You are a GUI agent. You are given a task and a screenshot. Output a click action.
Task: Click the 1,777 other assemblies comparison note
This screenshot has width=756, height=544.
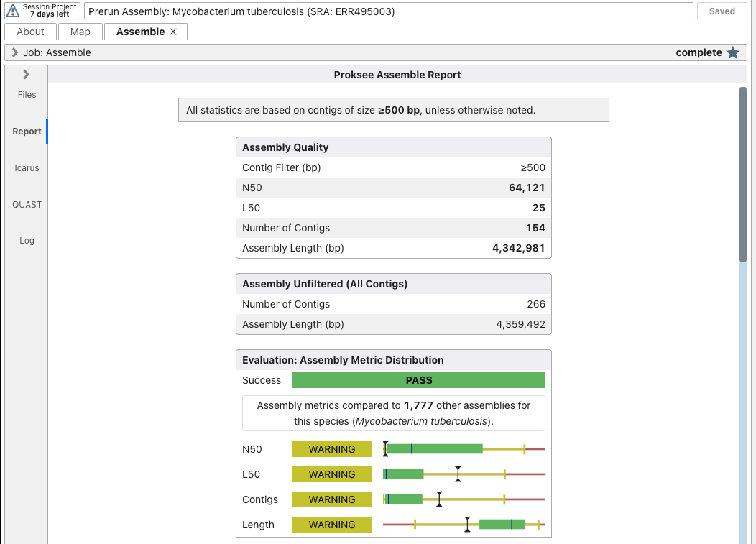tap(393, 413)
